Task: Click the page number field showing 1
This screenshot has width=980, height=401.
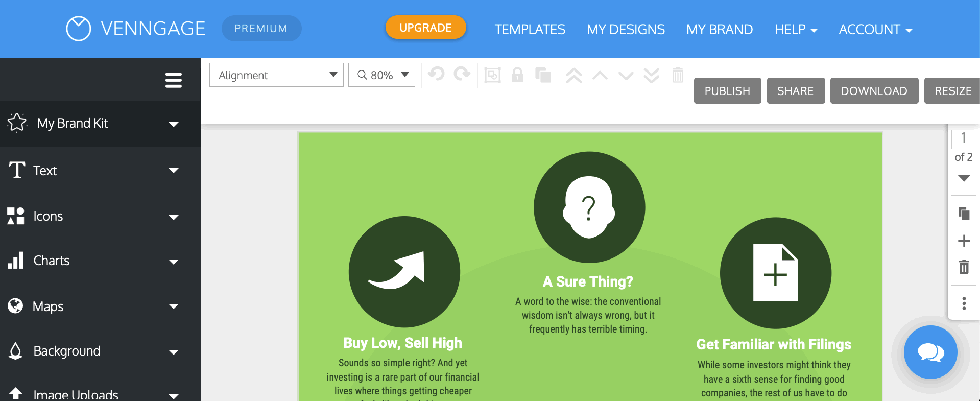Action: (x=964, y=138)
